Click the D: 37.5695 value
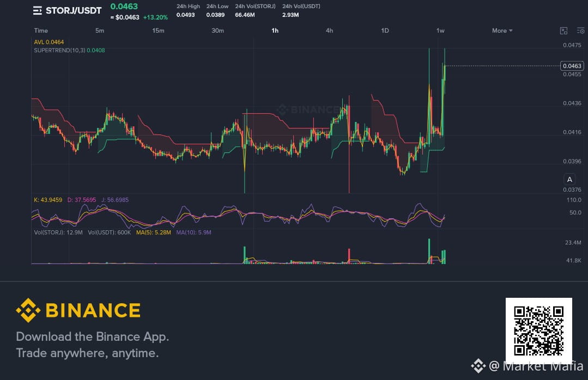 (x=81, y=200)
